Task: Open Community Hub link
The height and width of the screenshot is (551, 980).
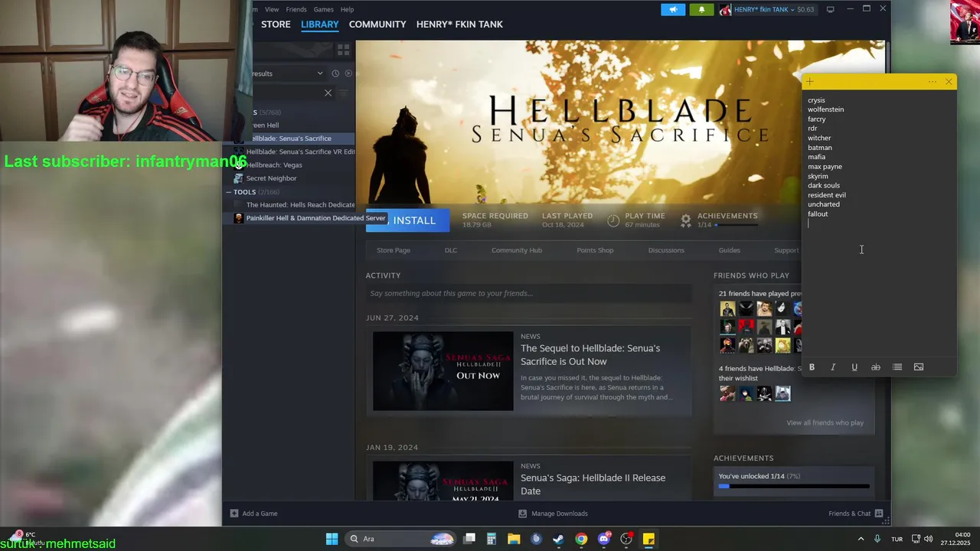Action: pyautogui.click(x=517, y=250)
